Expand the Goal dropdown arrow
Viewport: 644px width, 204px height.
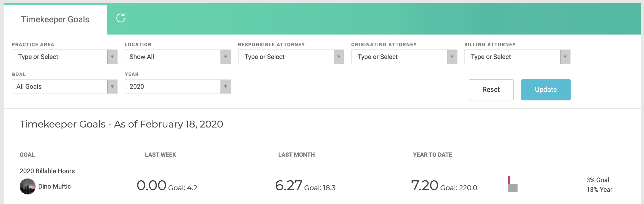coord(112,87)
